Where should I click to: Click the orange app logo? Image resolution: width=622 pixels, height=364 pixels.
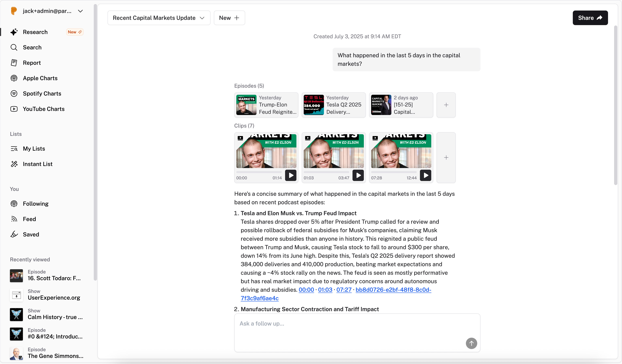14,11
